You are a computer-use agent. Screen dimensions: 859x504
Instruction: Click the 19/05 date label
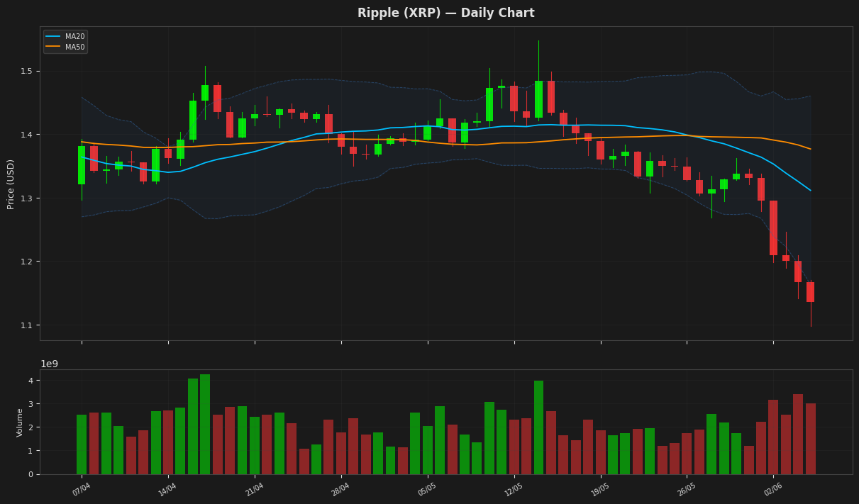600,489
